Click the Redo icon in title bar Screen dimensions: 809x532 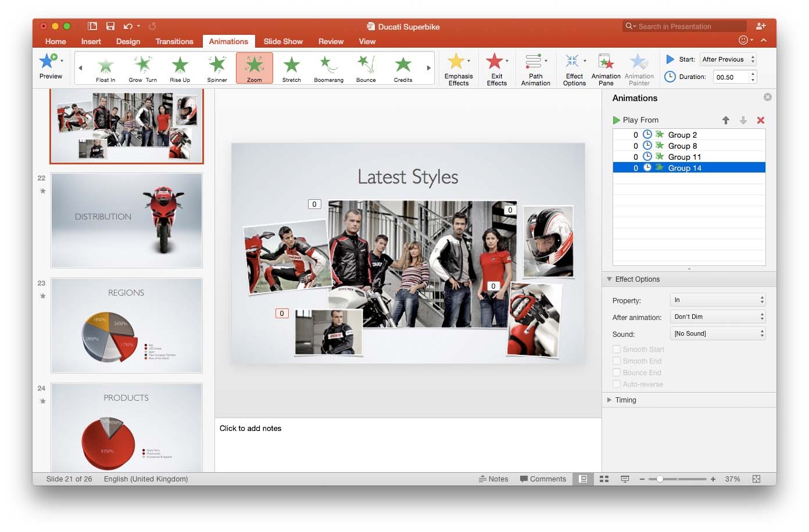pyautogui.click(x=152, y=26)
